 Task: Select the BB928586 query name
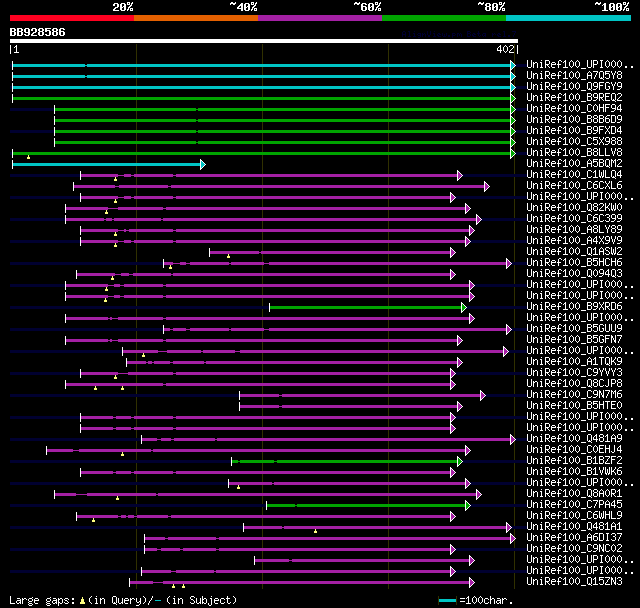click(38, 32)
